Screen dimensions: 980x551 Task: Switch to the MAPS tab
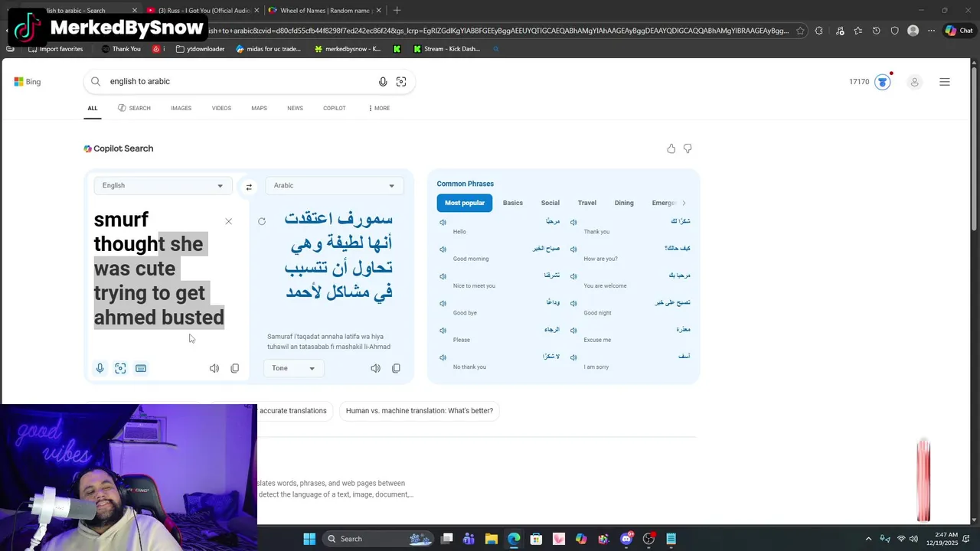coord(259,108)
